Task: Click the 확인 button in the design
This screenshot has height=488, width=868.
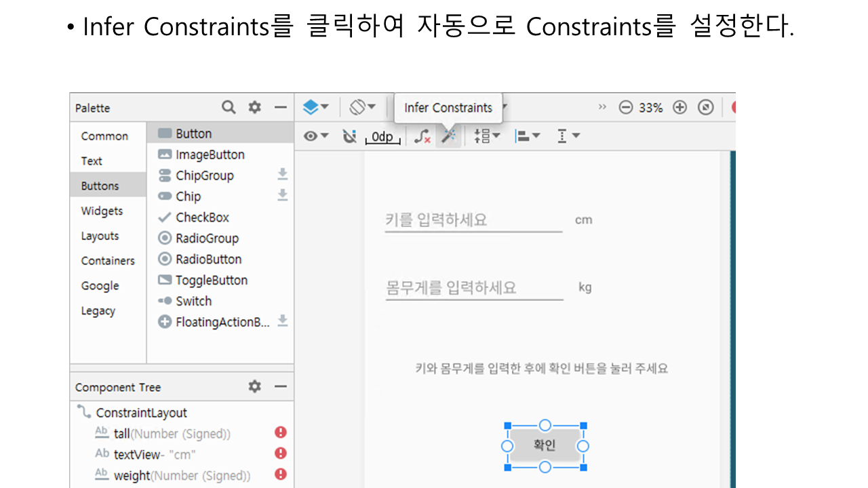Action: pos(545,445)
